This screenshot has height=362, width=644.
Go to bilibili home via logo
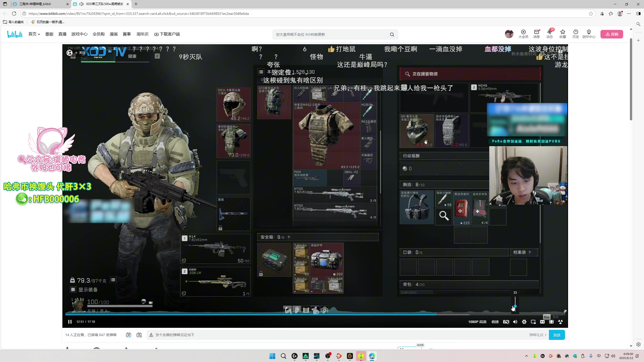15,34
